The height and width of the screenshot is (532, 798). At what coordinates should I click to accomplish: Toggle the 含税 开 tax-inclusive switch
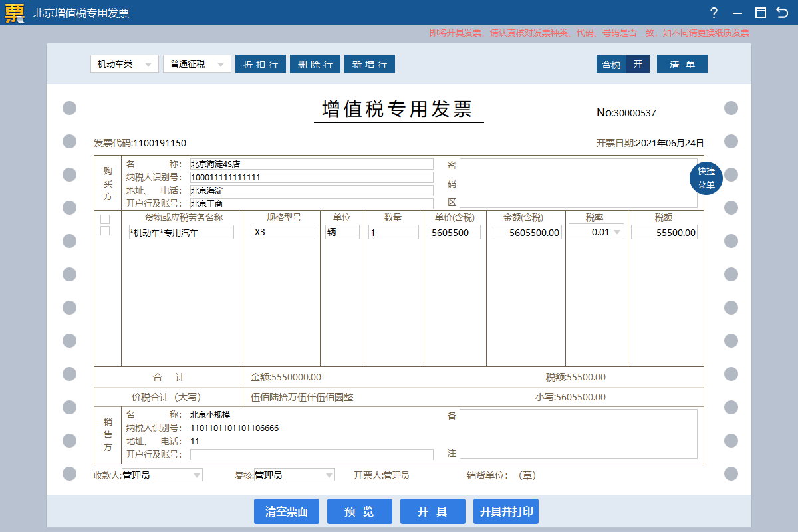(623, 64)
